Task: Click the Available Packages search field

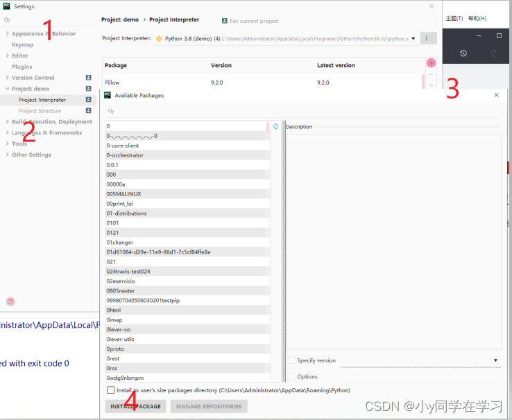Action: pos(304,111)
